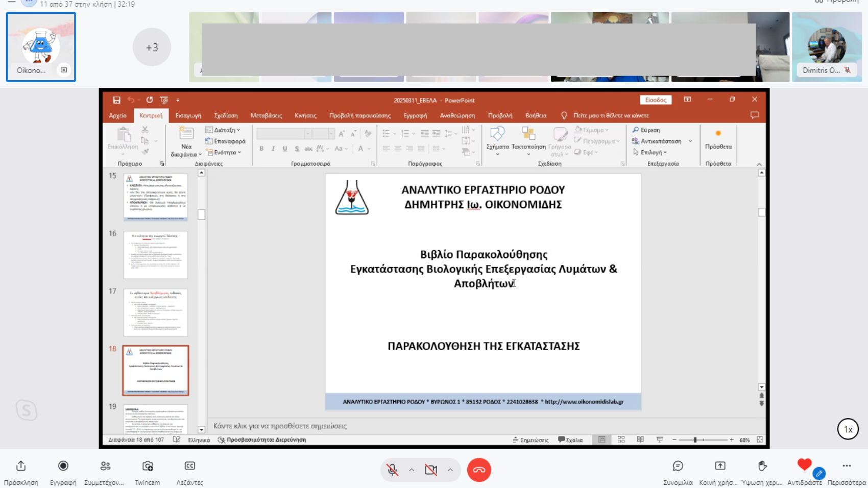Open PowerPoint comments pane icon
Screen dimensions: 868x488
755,115
